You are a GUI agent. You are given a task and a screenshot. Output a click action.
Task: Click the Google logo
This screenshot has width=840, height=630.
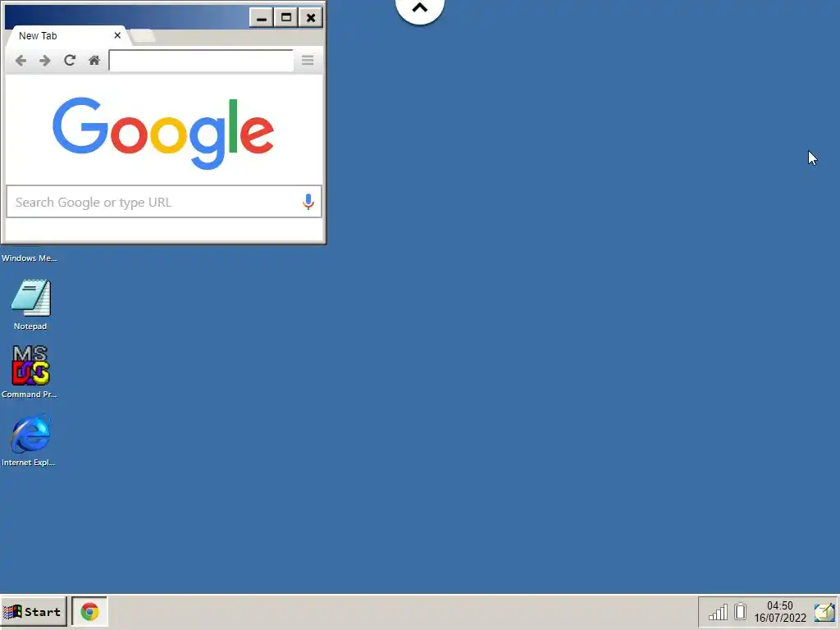point(163,133)
